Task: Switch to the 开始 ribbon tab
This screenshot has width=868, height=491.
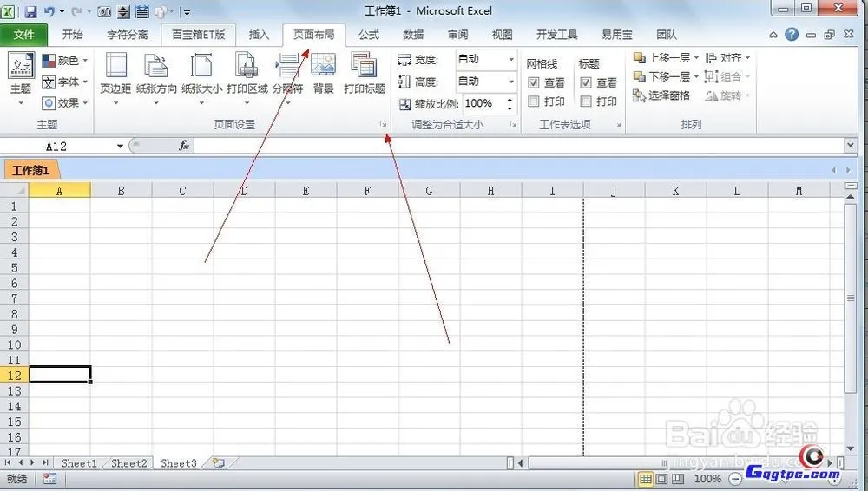Action: [73, 35]
